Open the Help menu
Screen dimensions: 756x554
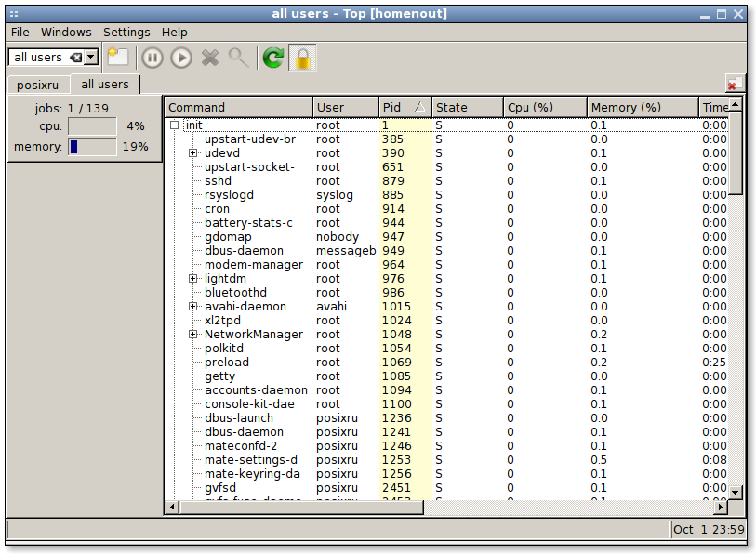[174, 33]
